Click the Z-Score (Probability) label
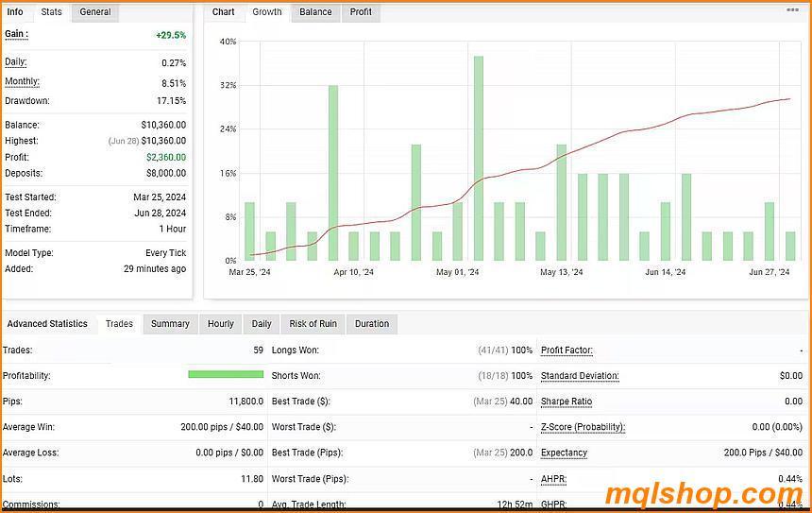The height and width of the screenshot is (513, 812). coord(583,427)
